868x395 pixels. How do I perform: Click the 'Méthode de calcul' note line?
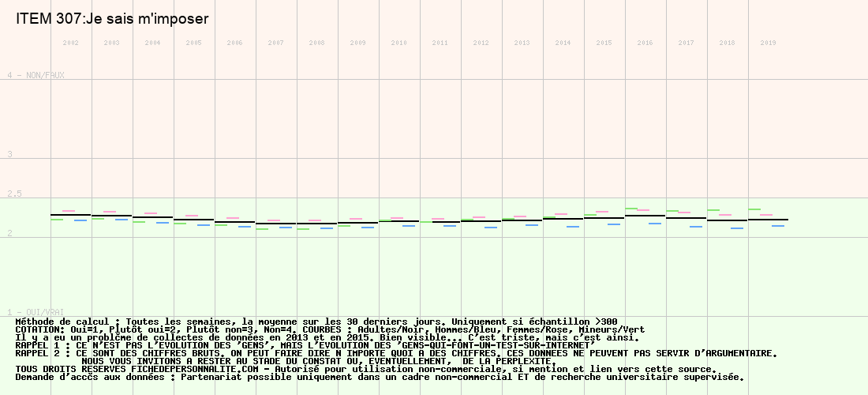tap(316, 322)
